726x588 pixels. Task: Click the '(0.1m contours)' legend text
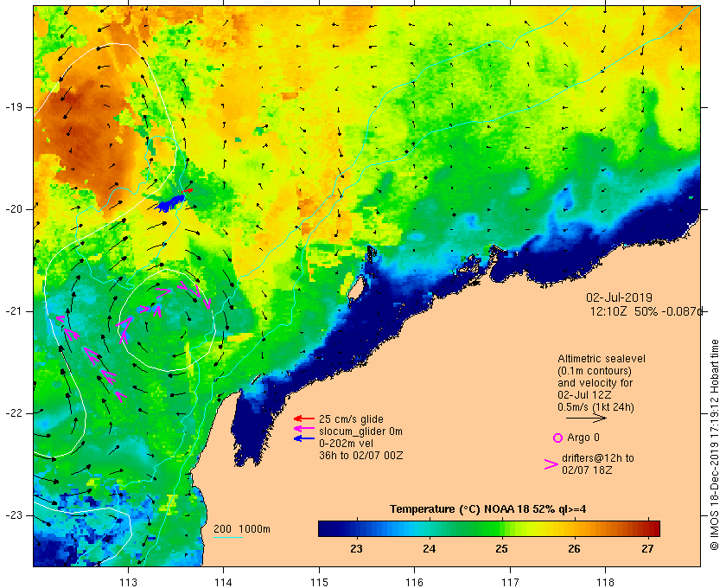[x=595, y=371]
